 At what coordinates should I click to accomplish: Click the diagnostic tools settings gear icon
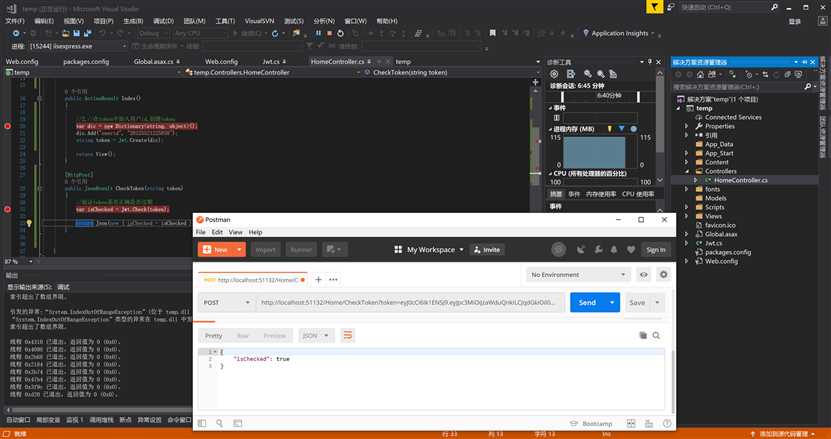coord(554,74)
